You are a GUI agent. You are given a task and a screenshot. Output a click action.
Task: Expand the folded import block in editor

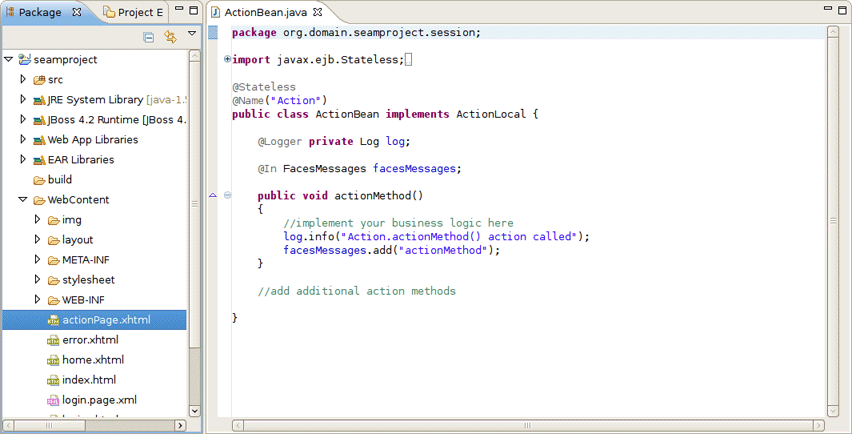228,60
